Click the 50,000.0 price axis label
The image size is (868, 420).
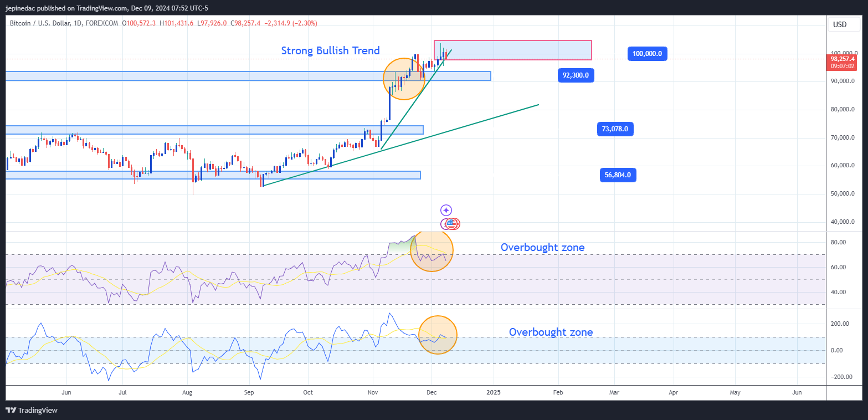pyautogui.click(x=842, y=193)
